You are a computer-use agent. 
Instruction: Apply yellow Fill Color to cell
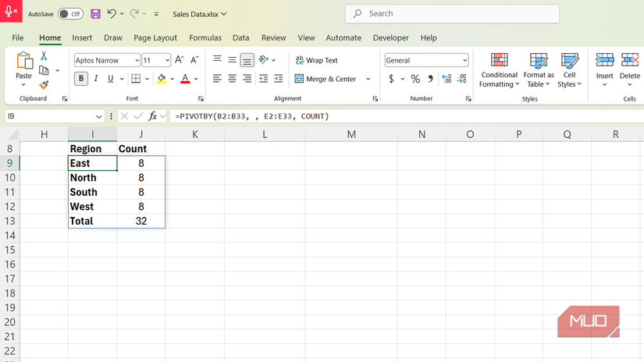(x=162, y=78)
